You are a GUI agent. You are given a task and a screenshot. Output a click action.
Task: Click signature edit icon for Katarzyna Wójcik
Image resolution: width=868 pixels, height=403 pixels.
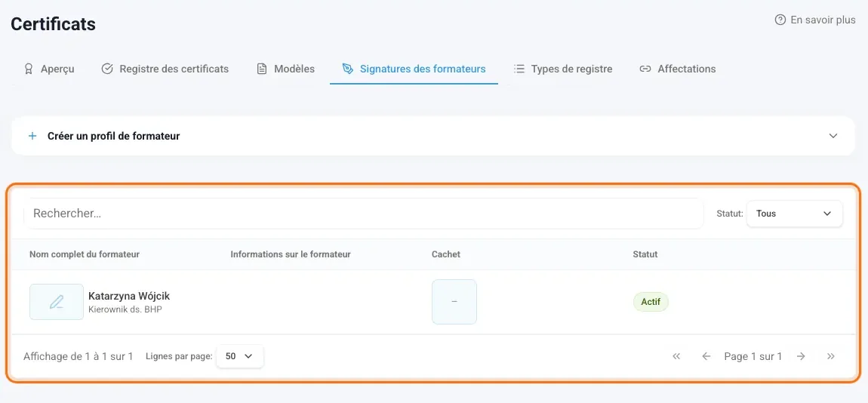(57, 302)
